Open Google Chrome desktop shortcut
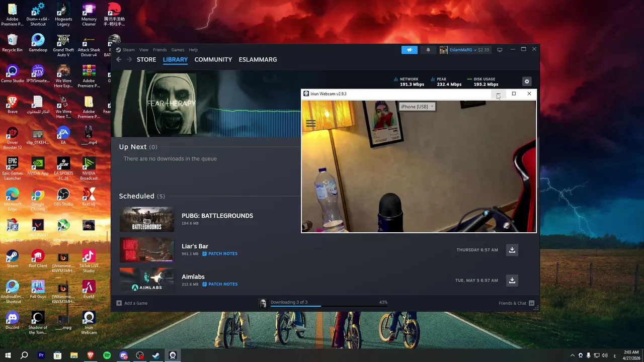The image size is (644, 362). tap(38, 200)
